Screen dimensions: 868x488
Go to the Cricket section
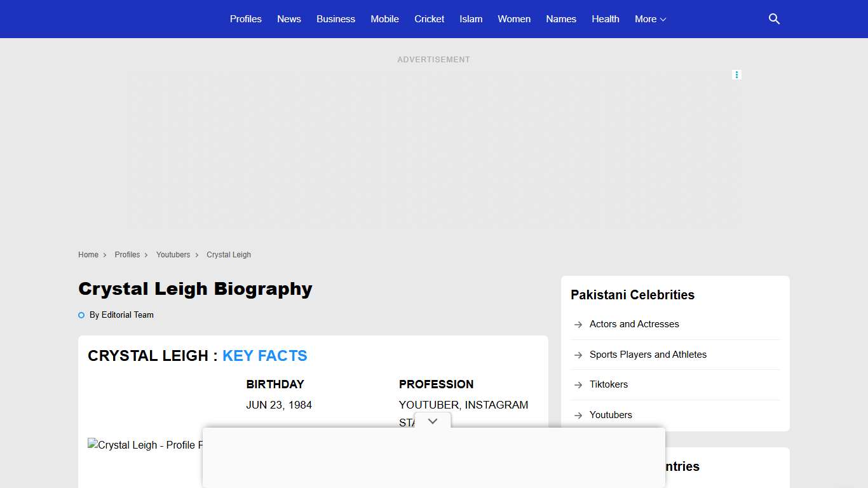429,19
